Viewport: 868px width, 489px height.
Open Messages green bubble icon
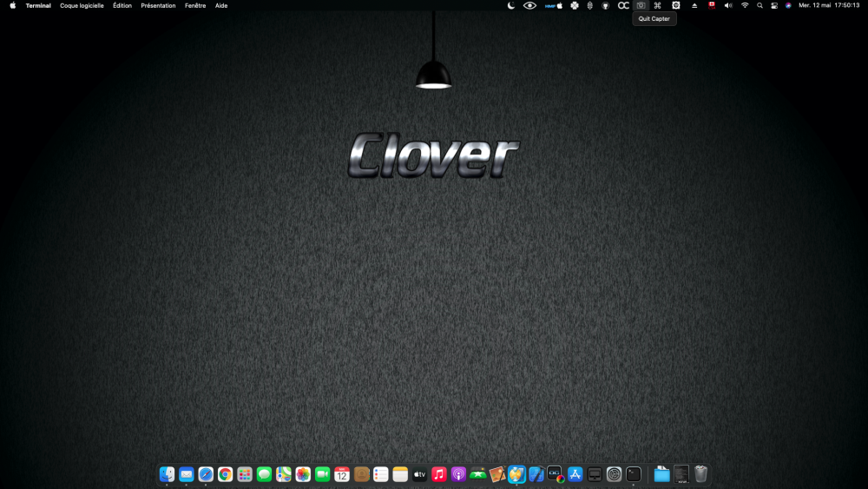[x=264, y=474]
